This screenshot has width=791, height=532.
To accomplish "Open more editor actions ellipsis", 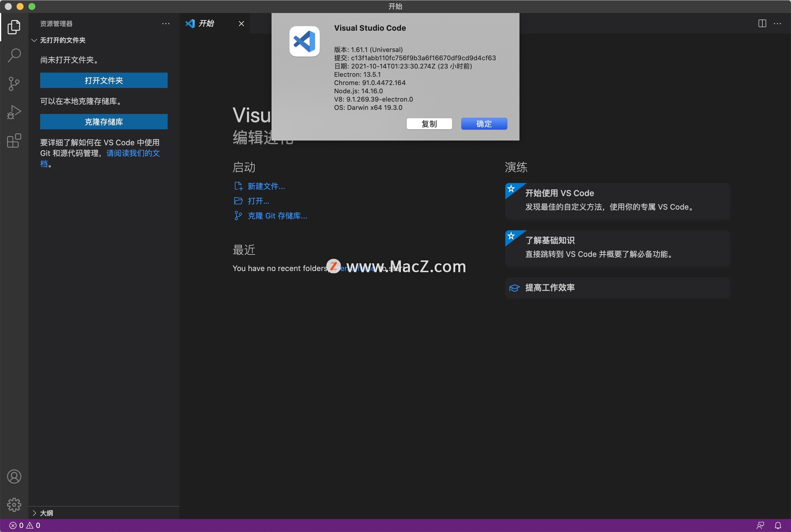I will pos(777,23).
